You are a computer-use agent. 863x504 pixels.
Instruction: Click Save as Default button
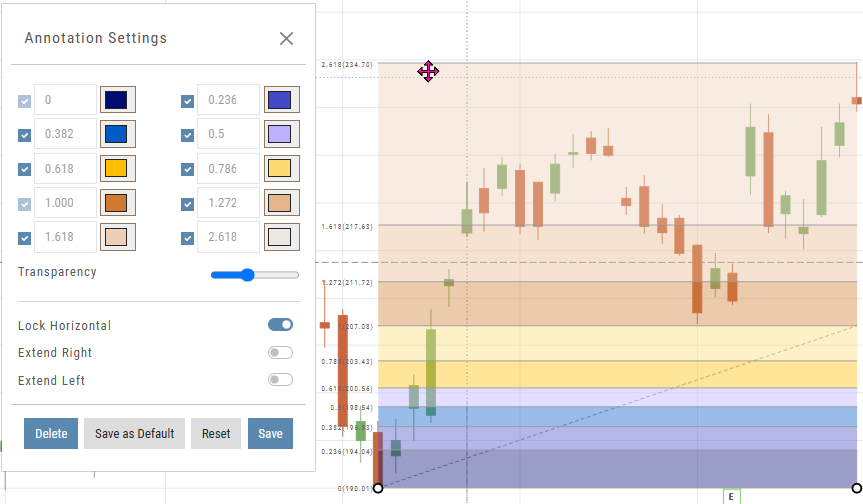pos(134,434)
